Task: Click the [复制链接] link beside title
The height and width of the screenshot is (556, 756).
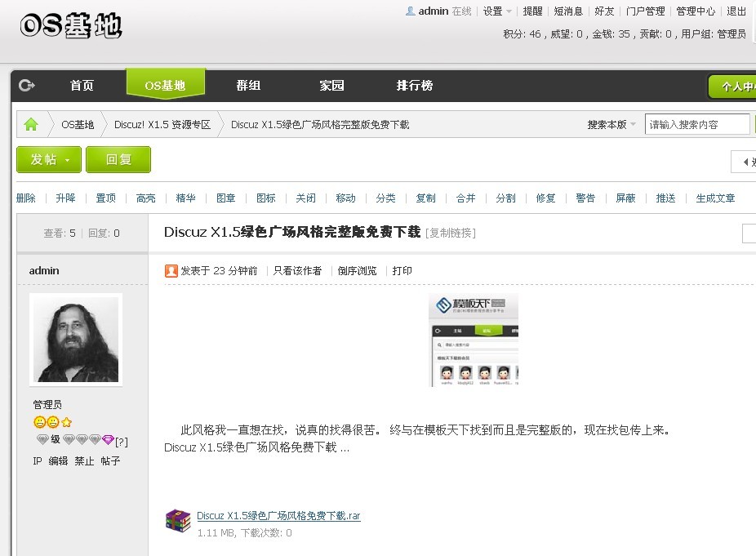Action: [x=451, y=233]
